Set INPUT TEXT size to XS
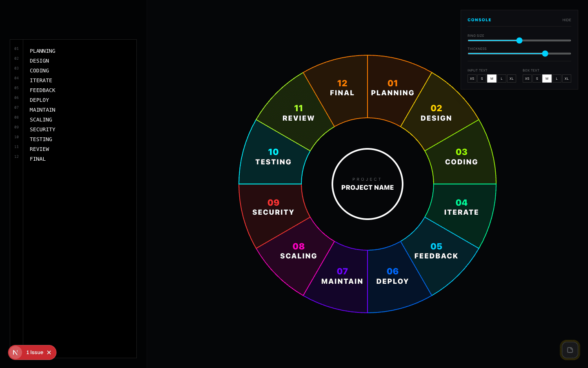This screenshot has height=368, width=588. pyautogui.click(x=472, y=79)
